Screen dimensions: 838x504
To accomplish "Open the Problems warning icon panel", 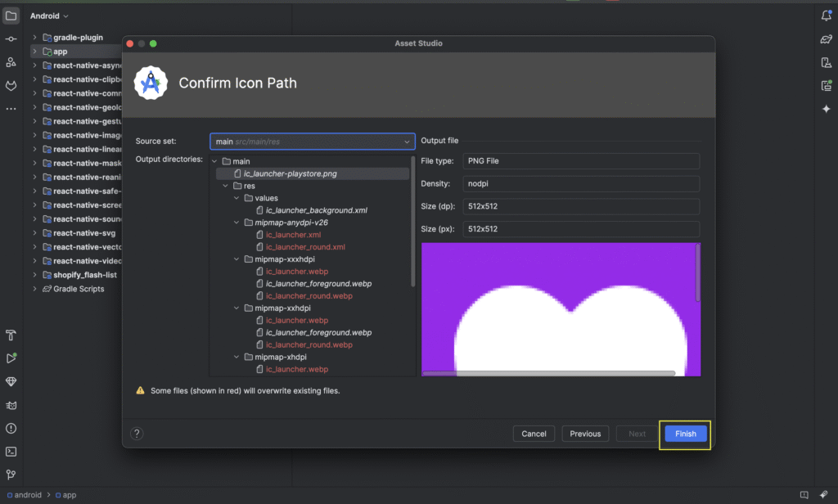I will (x=11, y=428).
